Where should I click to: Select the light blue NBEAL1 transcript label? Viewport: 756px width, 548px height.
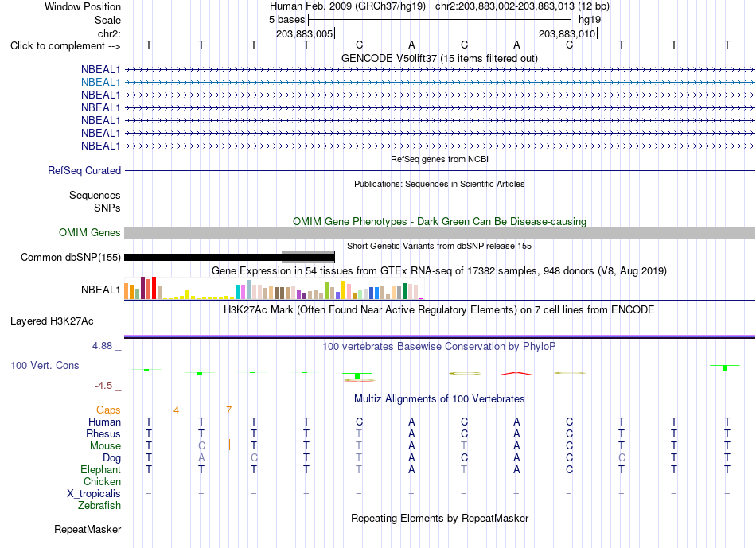100,83
